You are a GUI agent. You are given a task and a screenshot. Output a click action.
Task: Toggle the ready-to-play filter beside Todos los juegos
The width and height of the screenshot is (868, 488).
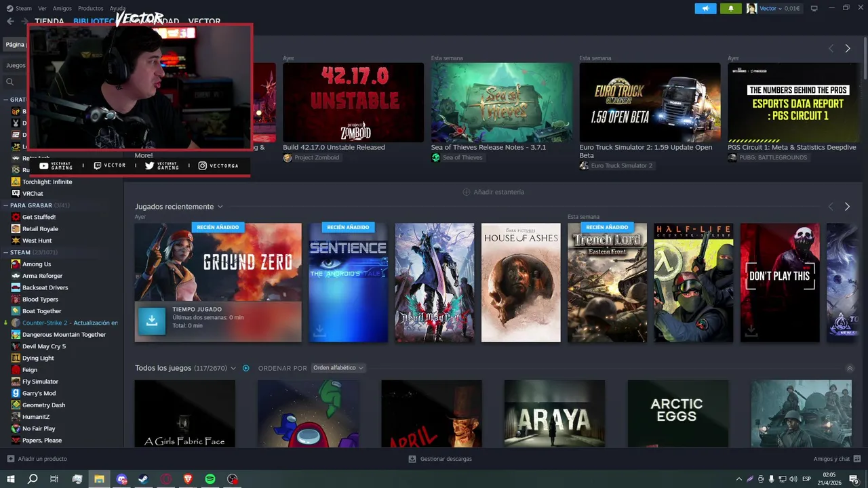click(x=246, y=368)
